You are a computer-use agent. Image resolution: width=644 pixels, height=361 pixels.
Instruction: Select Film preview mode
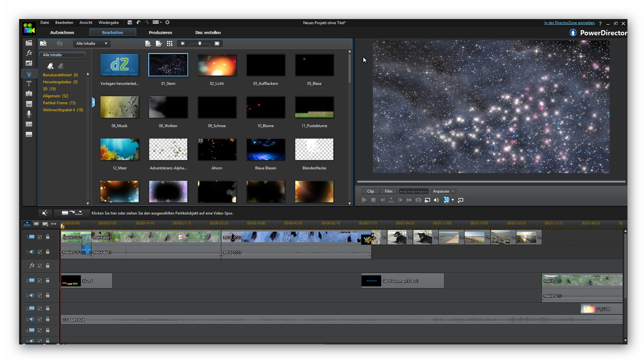[x=388, y=191]
